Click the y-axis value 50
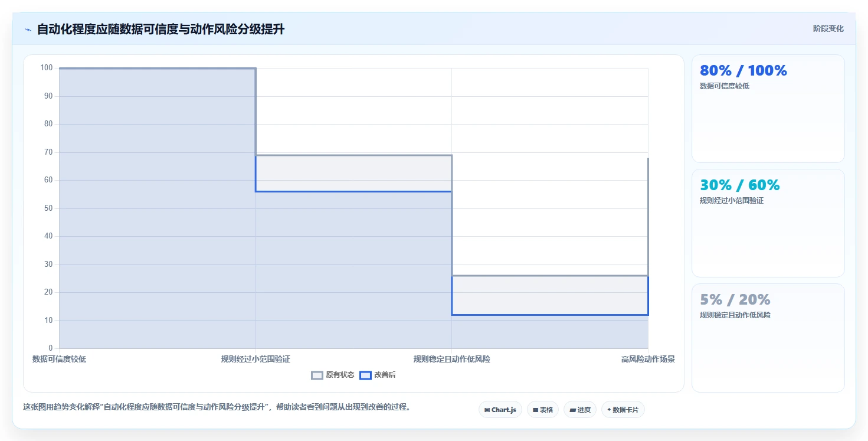 point(48,208)
